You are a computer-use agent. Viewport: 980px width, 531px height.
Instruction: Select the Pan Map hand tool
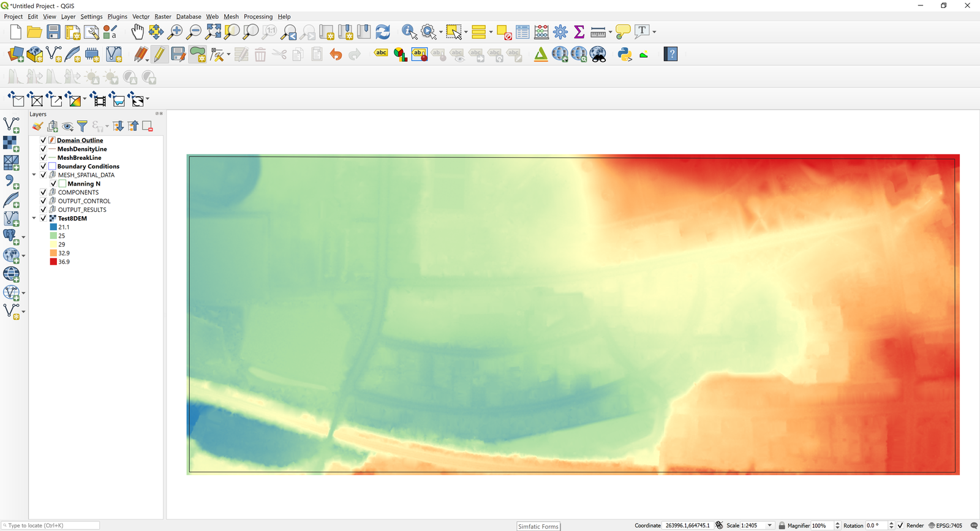[137, 32]
